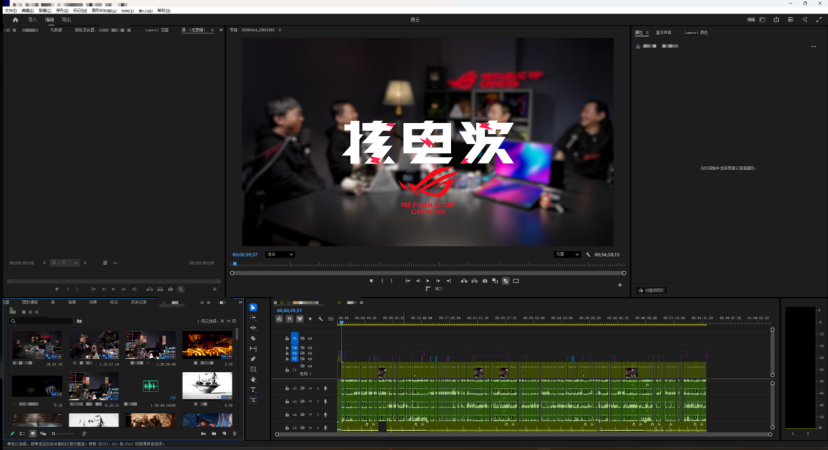The width and height of the screenshot is (828, 450).
Task: Toggle linked selection in timeline
Action: pyautogui.click(x=299, y=319)
